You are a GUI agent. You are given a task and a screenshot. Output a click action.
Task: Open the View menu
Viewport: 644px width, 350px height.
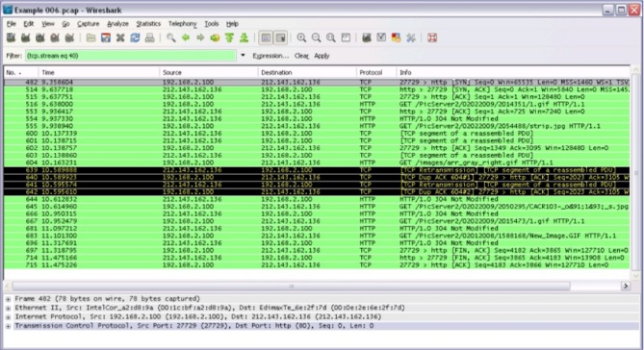pos(48,24)
